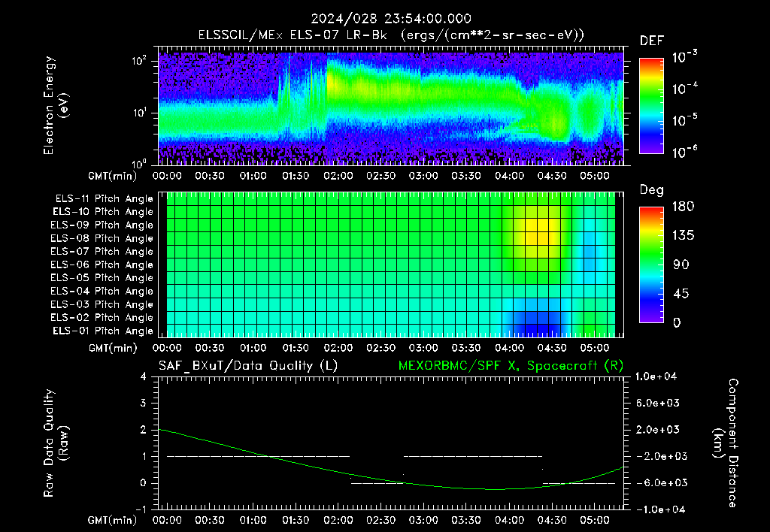This screenshot has width=770, height=532.
Task: Click the DEF color bar
Action: pyautogui.click(x=651, y=106)
